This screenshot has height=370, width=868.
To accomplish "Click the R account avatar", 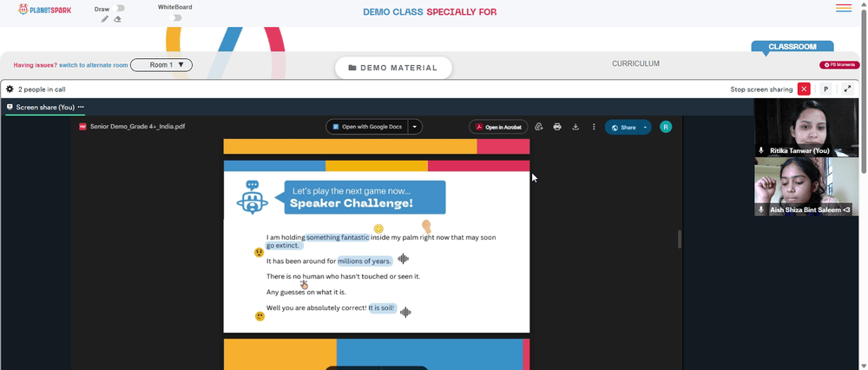I will (666, 127).
